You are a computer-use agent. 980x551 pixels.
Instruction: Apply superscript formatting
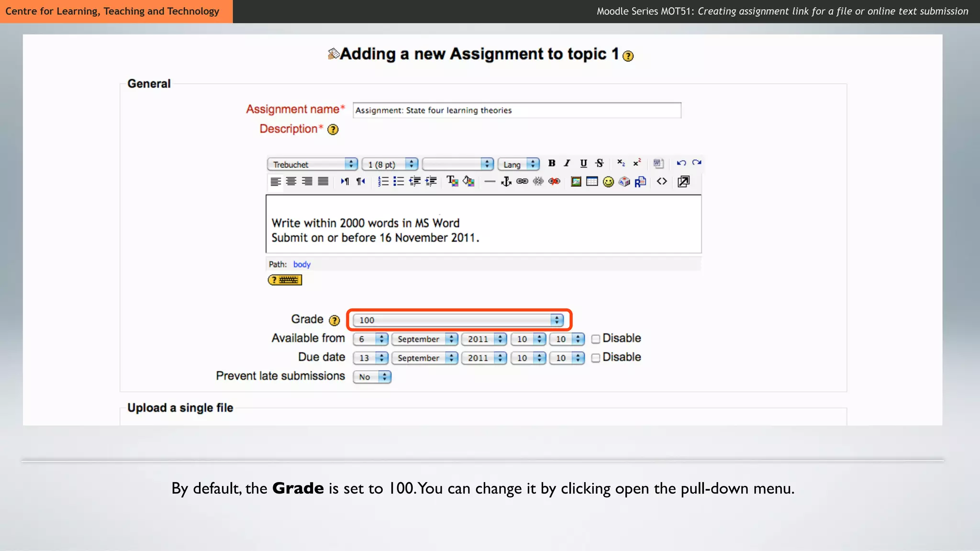coord(637,163)
